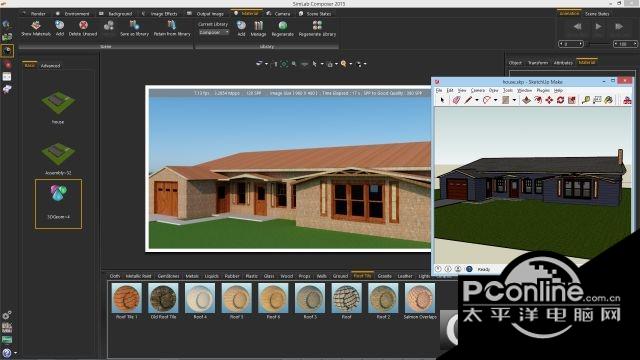The image size is (640, 360).
Task: Go to the previous animation frame
Action: point(577,27)
